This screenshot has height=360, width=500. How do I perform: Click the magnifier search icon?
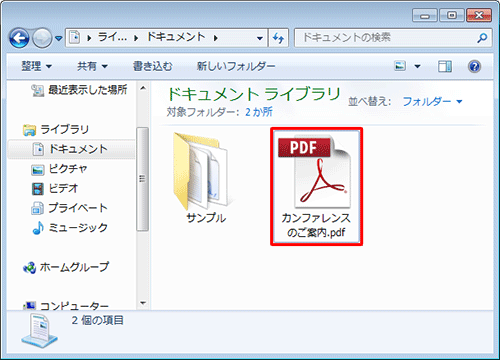pyautogui.click(x=482, y=38)
